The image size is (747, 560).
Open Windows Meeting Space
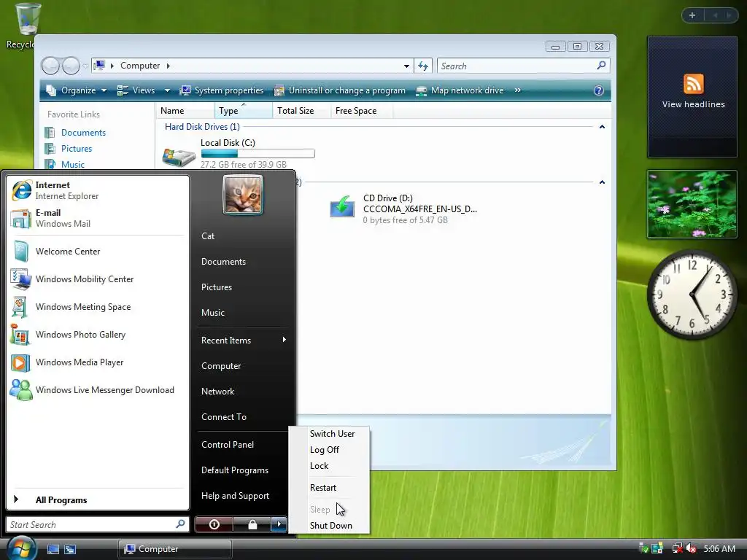pyautogui.click(x=98, y=307)
